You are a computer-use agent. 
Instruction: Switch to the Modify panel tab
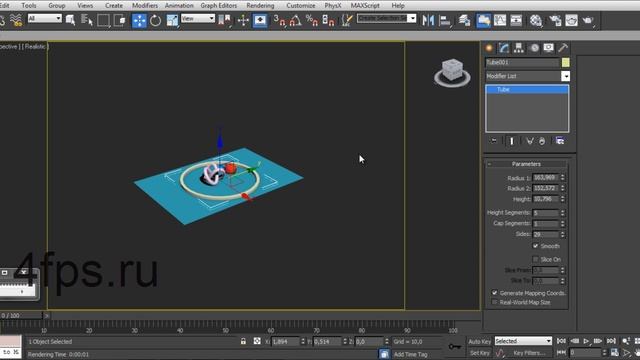point(504,48)
